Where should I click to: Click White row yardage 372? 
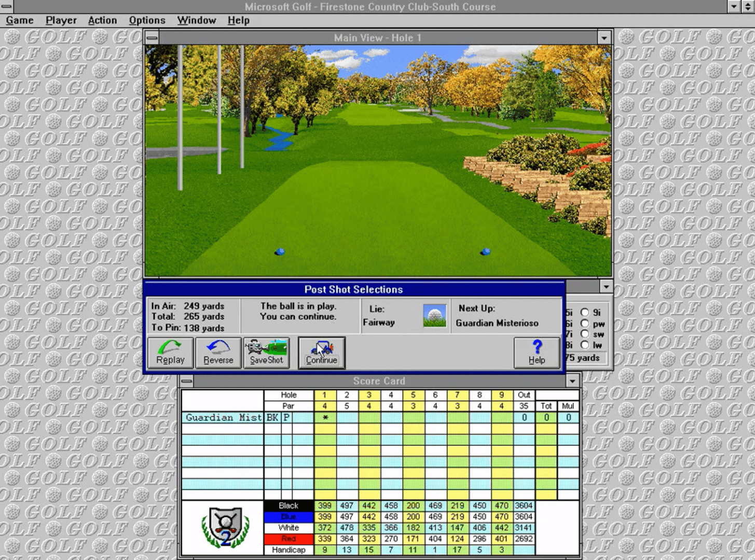tap(325, 528)
